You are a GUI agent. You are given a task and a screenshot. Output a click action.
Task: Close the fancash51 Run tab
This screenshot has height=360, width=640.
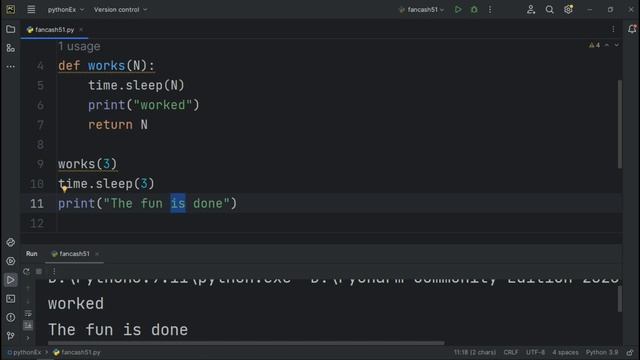coord(97,254)
